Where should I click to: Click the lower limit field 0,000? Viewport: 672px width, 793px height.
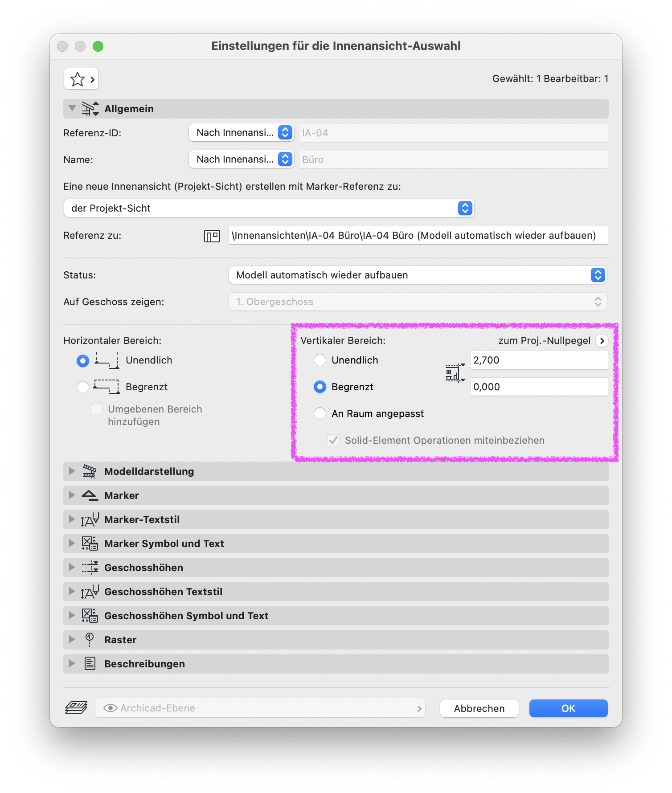(x=539, y=387)
